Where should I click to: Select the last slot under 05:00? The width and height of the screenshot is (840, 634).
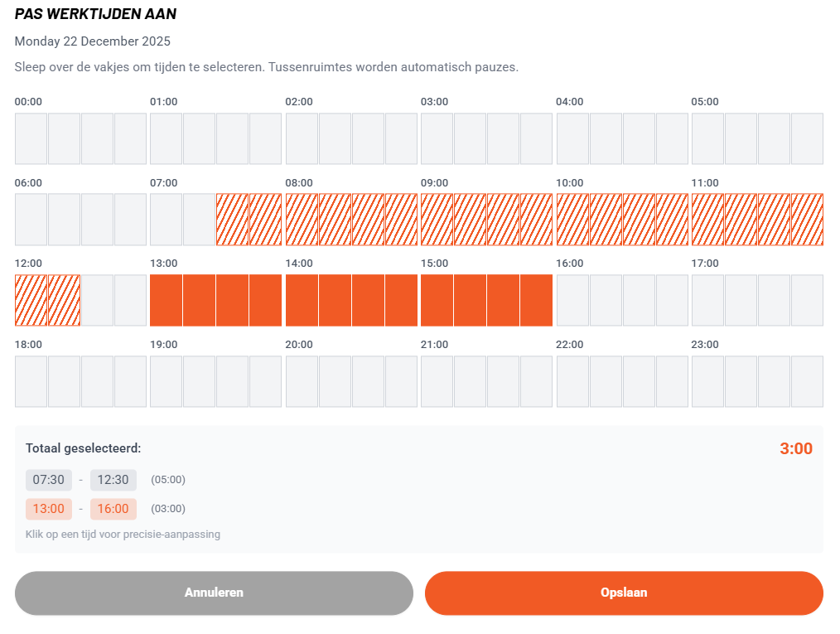807,138
